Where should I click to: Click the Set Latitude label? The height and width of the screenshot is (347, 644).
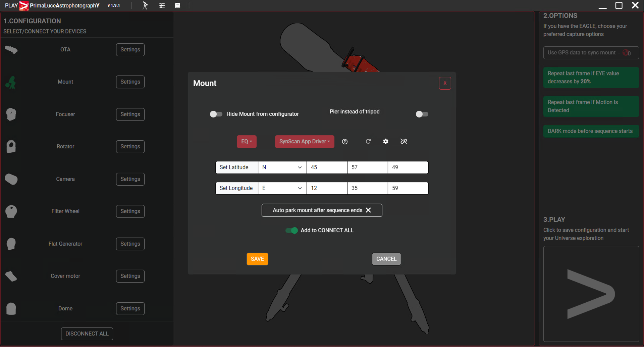coord(237,167)
